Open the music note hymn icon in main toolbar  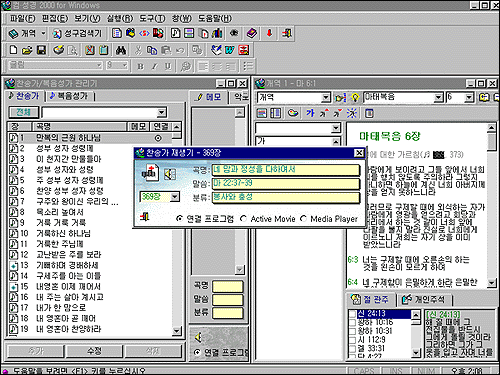175,33
